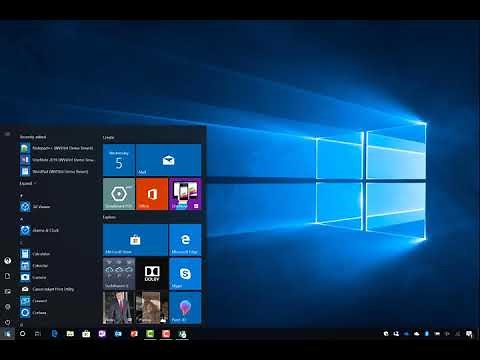Image resolution: width=480 pixels, height=360 pixels.
Task: Open the orange Office tile
Action: click(x=152, y=194)
